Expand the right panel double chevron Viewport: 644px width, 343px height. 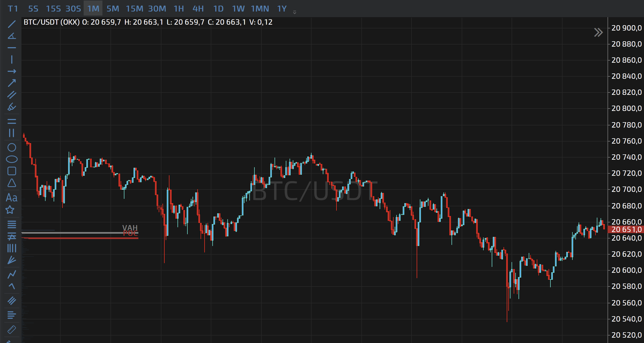coord(598,32)
